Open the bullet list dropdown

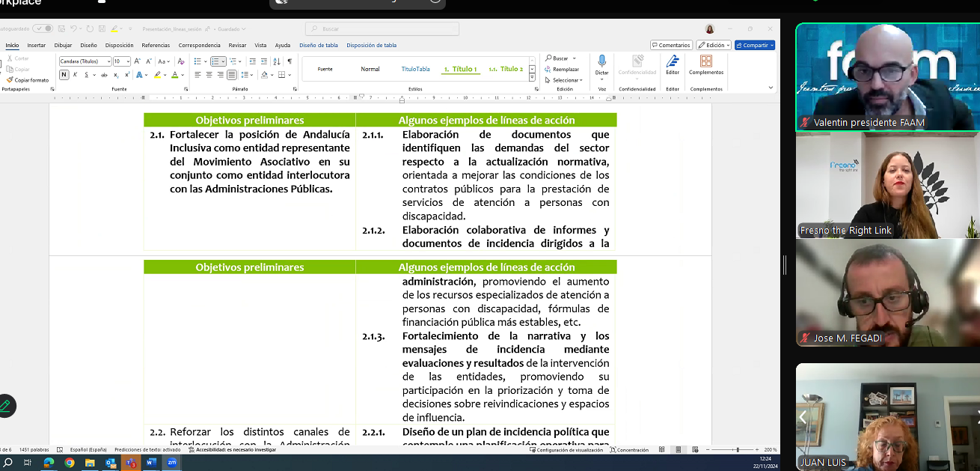pos(205,61)
